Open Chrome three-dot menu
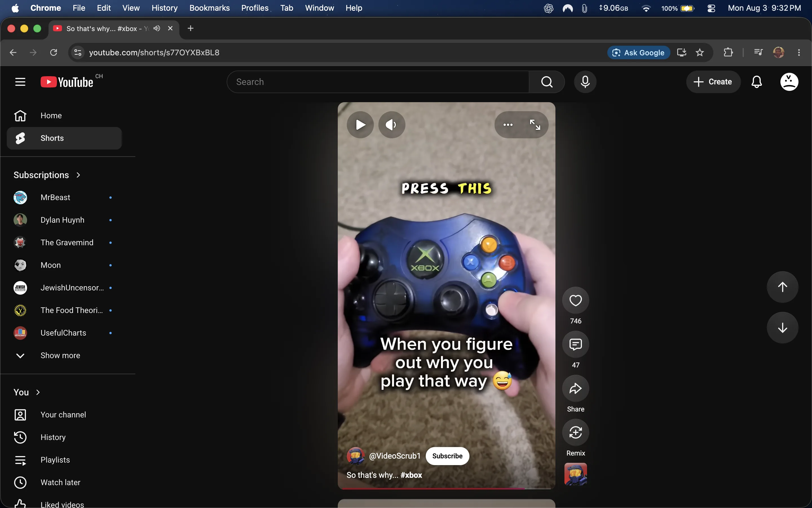Screen dimensions: 812x508 pos(799,52)
